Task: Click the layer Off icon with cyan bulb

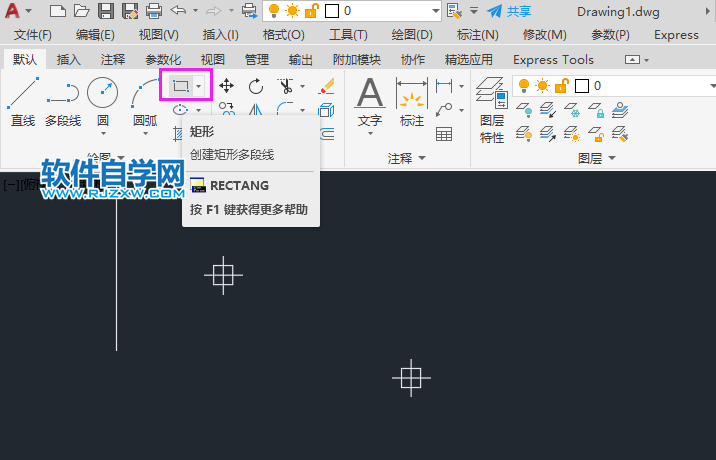Action: 524,110
